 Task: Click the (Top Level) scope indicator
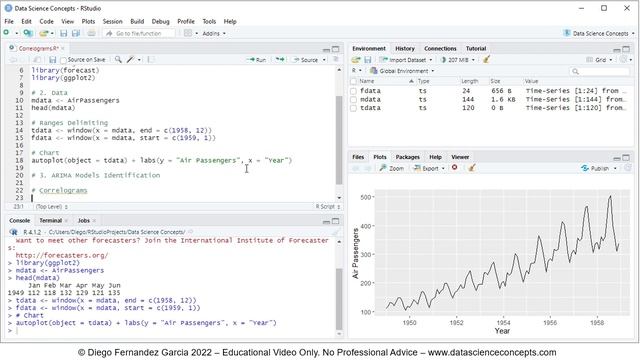pos(51,207)
